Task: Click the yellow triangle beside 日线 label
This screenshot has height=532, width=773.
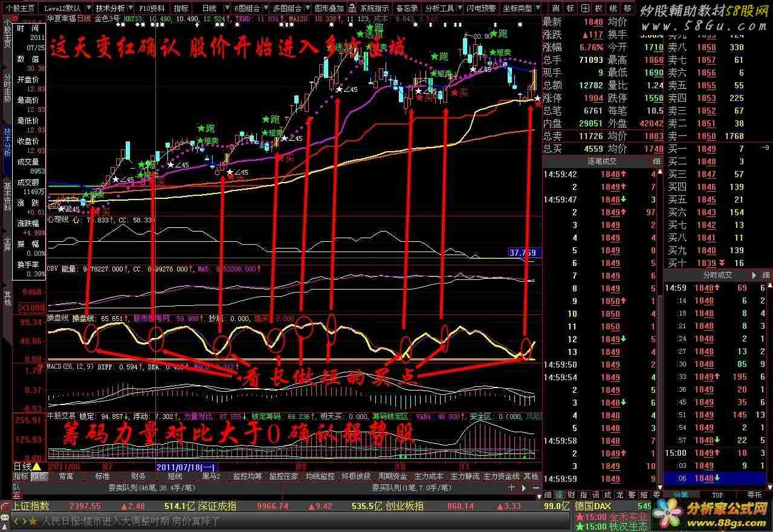Action: [36, 467]
